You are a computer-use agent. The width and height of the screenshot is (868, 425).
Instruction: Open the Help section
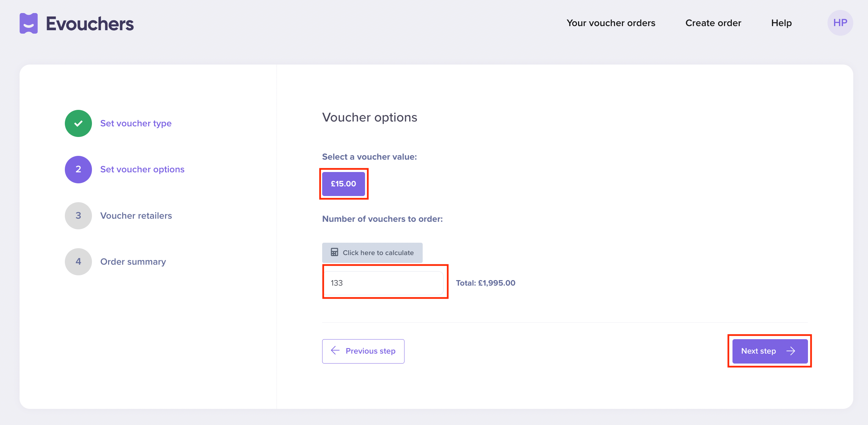click(782, 23)
